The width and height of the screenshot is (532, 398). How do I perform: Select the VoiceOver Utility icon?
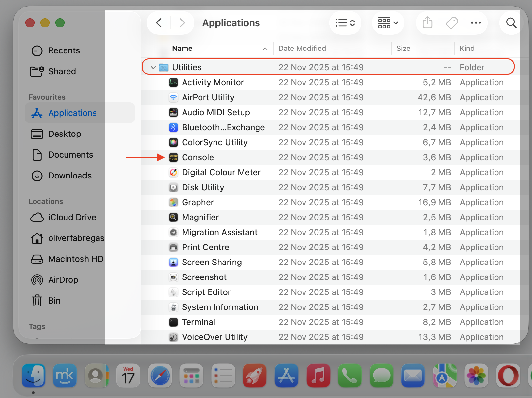point(173,337)
